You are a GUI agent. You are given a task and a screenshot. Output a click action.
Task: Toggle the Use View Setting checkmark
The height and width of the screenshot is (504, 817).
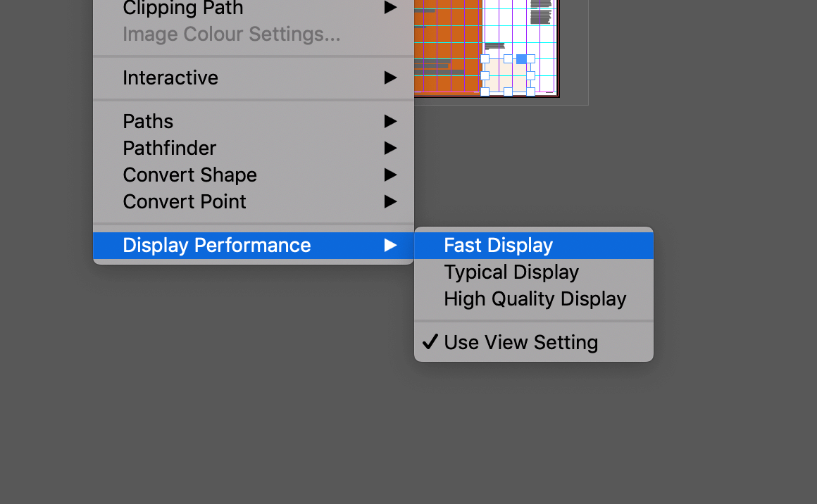click(x=520, y=343)
